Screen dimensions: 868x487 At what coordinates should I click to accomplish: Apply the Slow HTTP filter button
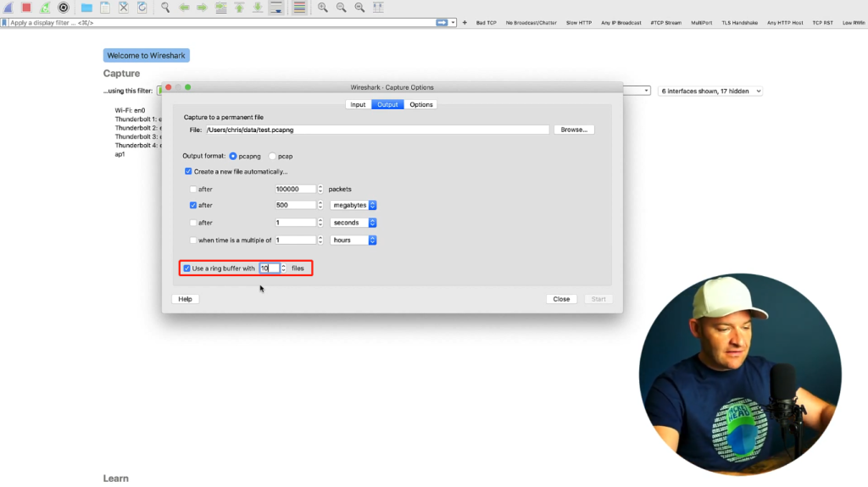pyautogui.click(x=578, y=23)
